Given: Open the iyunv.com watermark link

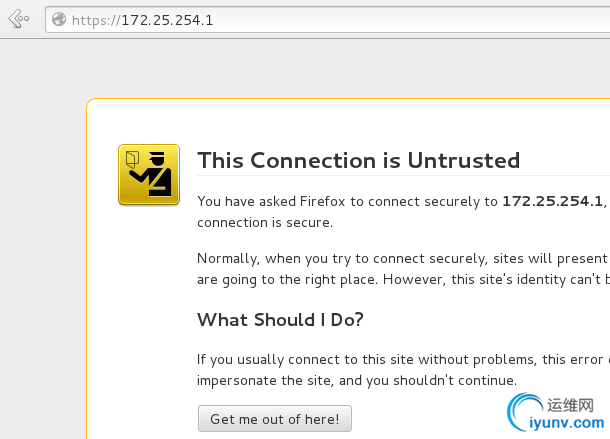Looking at the screenshot, I should [x=567, y=423].
